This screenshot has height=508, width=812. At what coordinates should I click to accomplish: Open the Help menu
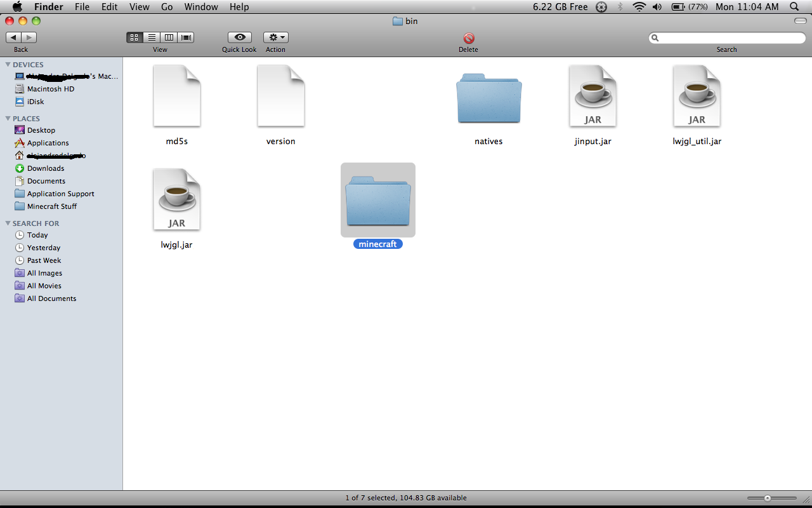[239, 6]
